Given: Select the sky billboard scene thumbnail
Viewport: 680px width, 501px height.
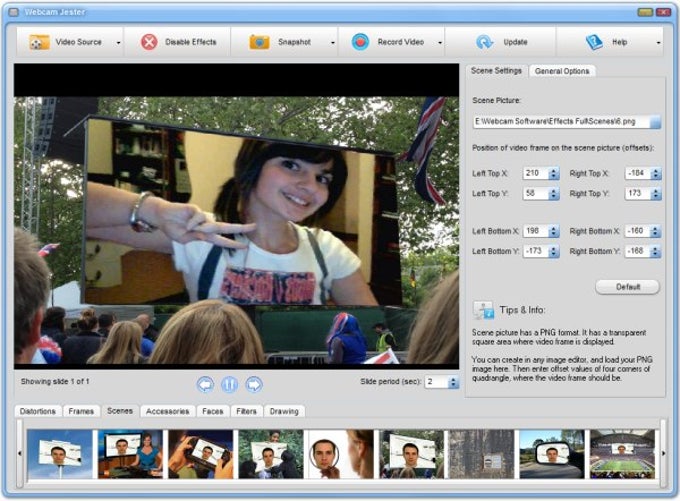Looking at the screenshot, I should tap(60, 454).
